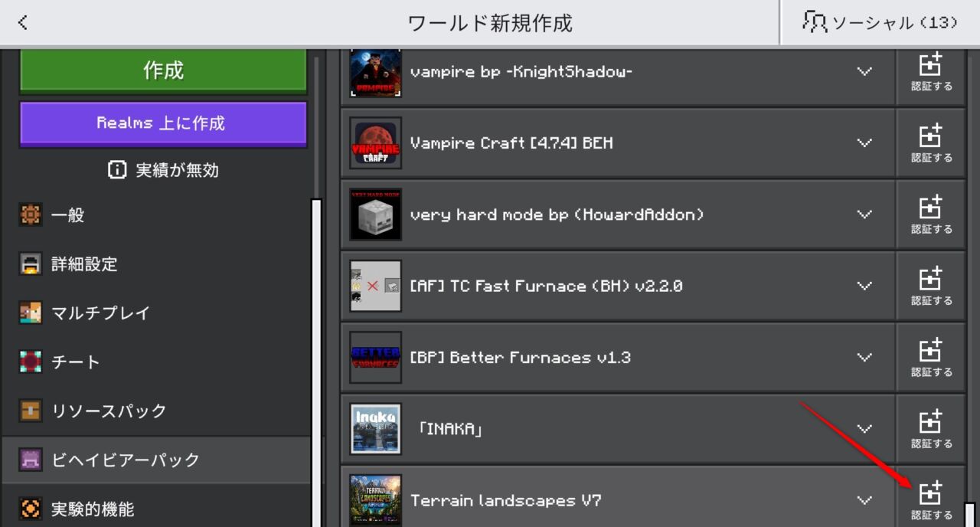Expand Vampire Craft [4.7.4] BEH details
980x527 pixels.
pos(864,143)
